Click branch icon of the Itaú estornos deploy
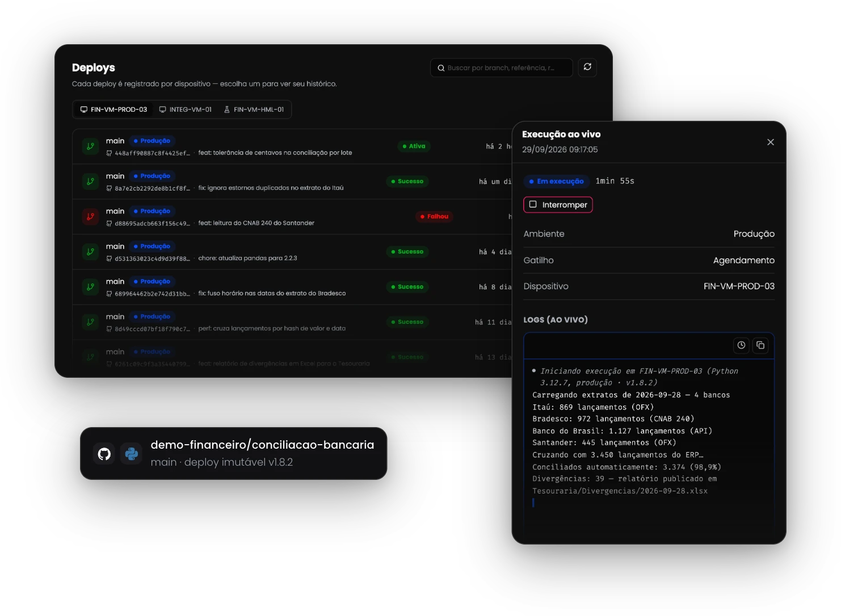Screen dimensions: 841x616 90,182
